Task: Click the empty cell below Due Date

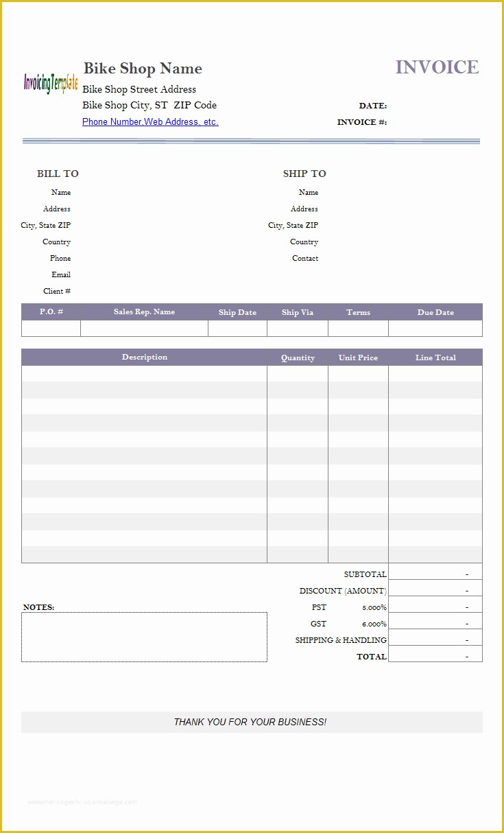Action: (x=435, y=329)
